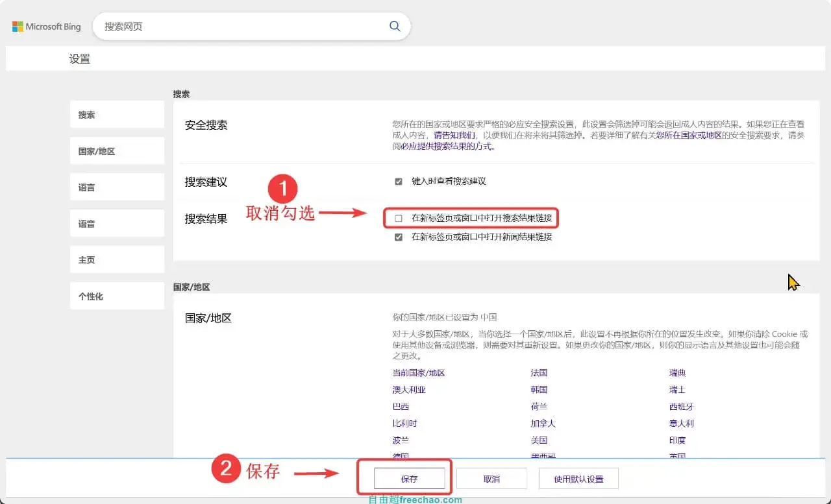
Task: Click the Microsoft Bing logo
Action: pos(46,27)
